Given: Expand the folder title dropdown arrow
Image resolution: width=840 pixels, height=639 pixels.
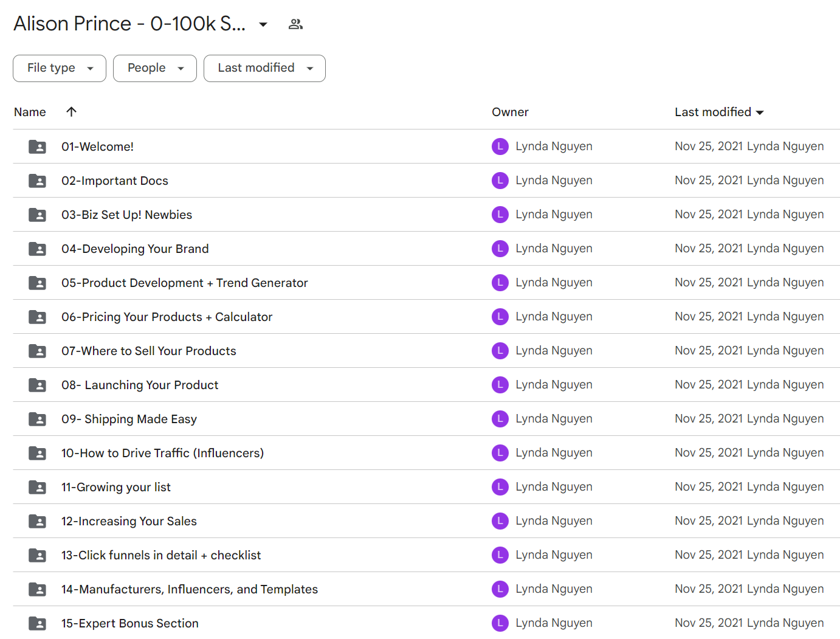Looking at the screenshot, I should point(263,24).
